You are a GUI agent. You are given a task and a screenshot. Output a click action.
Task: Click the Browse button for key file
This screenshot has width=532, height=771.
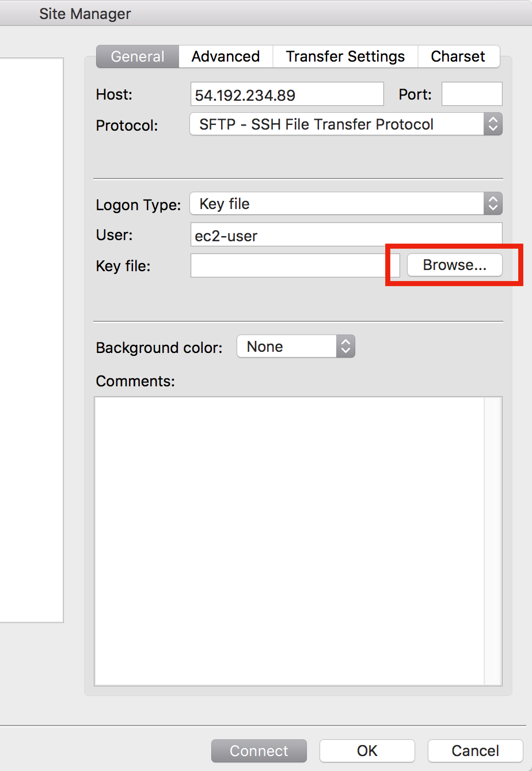(454, 265)
